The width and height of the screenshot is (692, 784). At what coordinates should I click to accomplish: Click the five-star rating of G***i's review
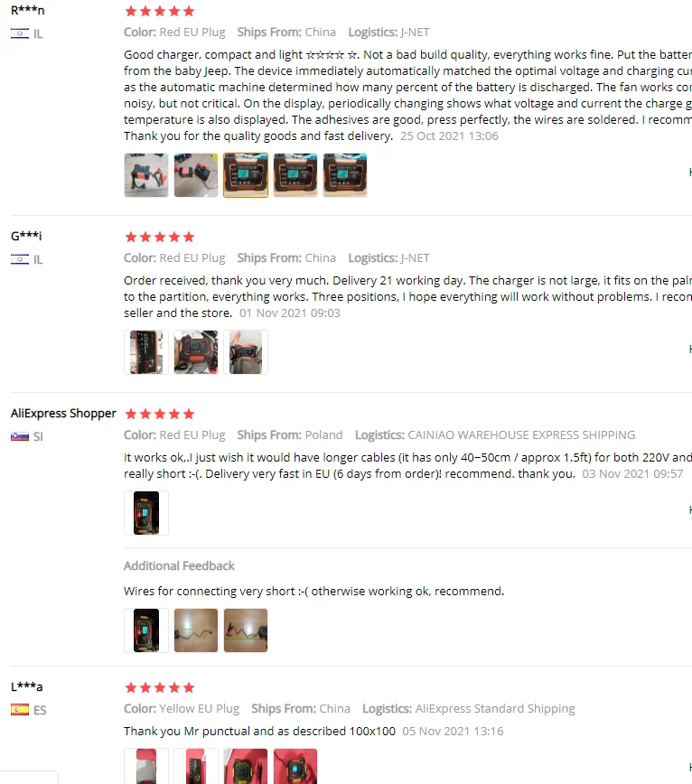coord(160,237)
